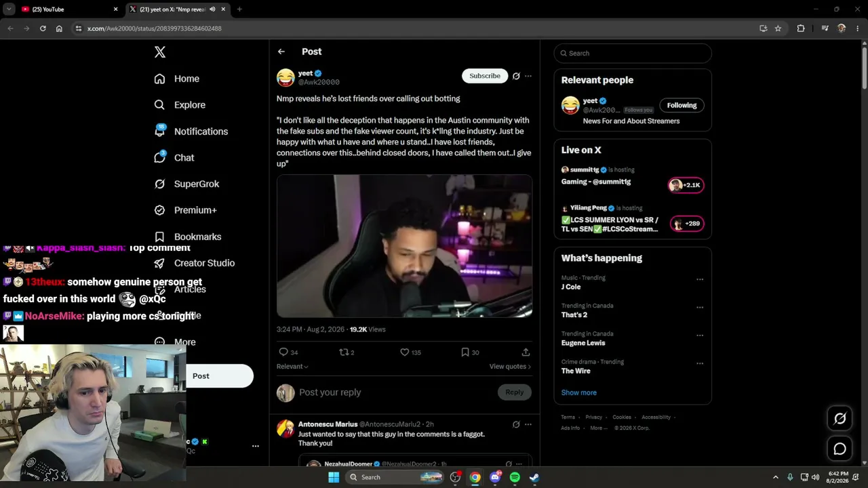
Task: Open the Eugene Lewis trending topic
Action: [583, 343]
